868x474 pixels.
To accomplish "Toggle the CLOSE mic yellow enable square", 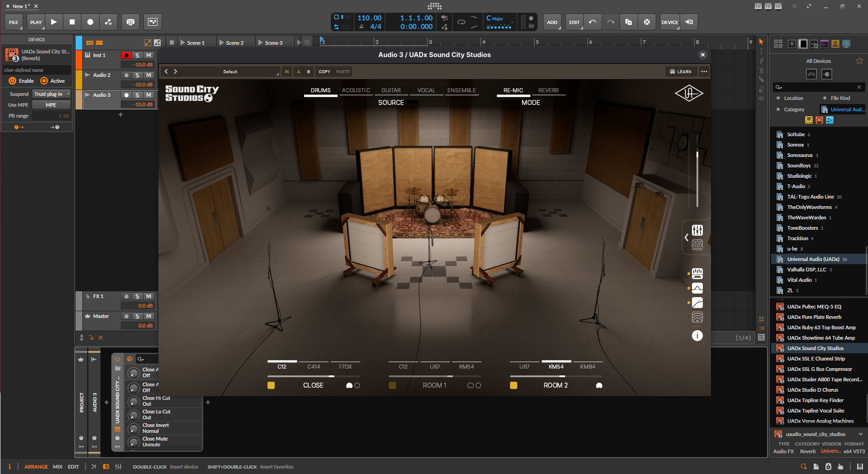I will [271, 385].
